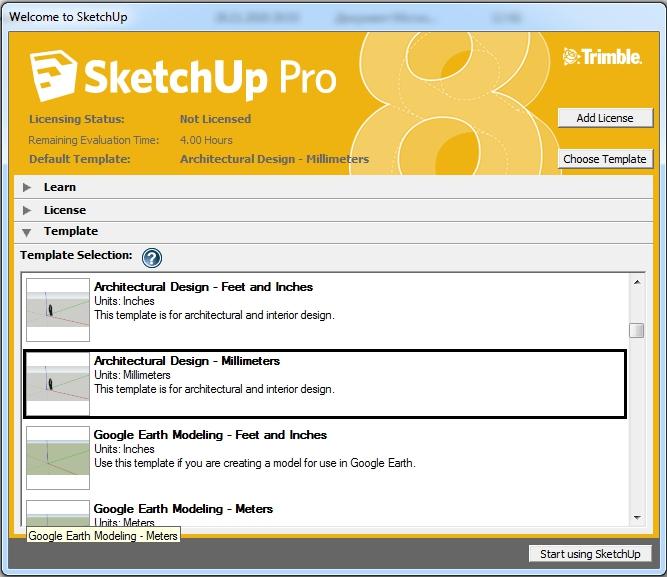Expand the Learn section arrow

click(27, 187)
